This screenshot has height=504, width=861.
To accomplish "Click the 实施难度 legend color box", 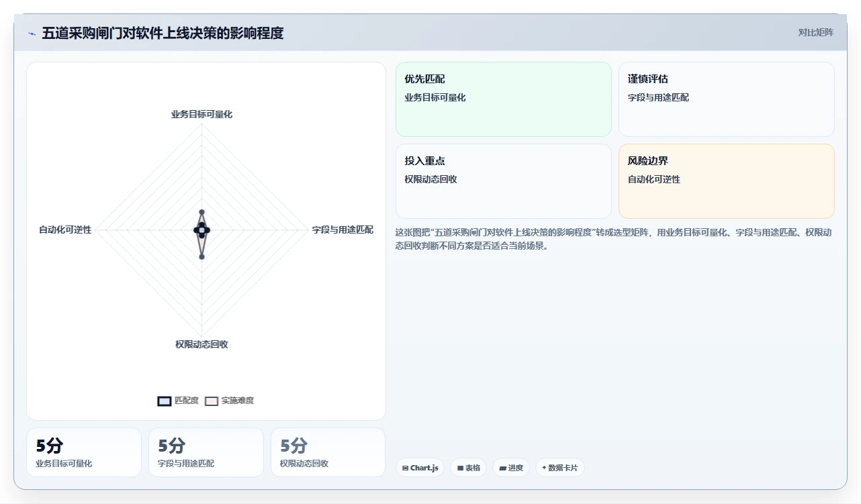I will [x=212, y=401].
